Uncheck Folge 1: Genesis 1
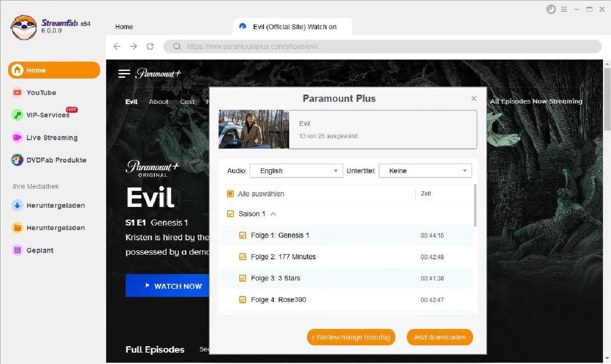Viewport: 611px width, 364px height. [243, 235]
